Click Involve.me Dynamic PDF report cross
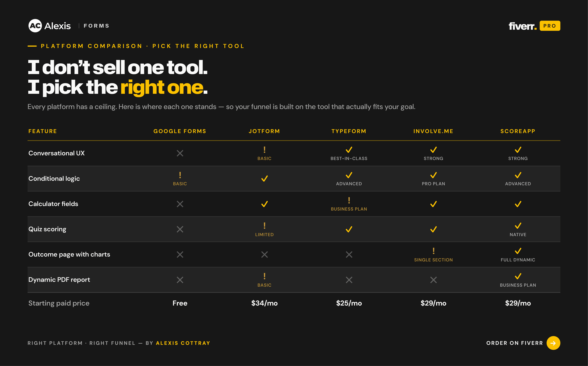This screenshot has height=366, width=588. tap(434, 280)
